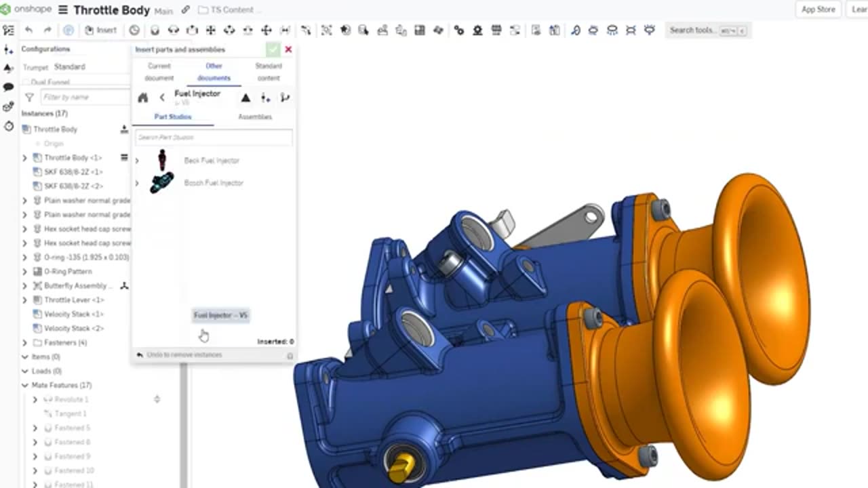Open the stopwatch icon in left sidebar

point(8,126)
